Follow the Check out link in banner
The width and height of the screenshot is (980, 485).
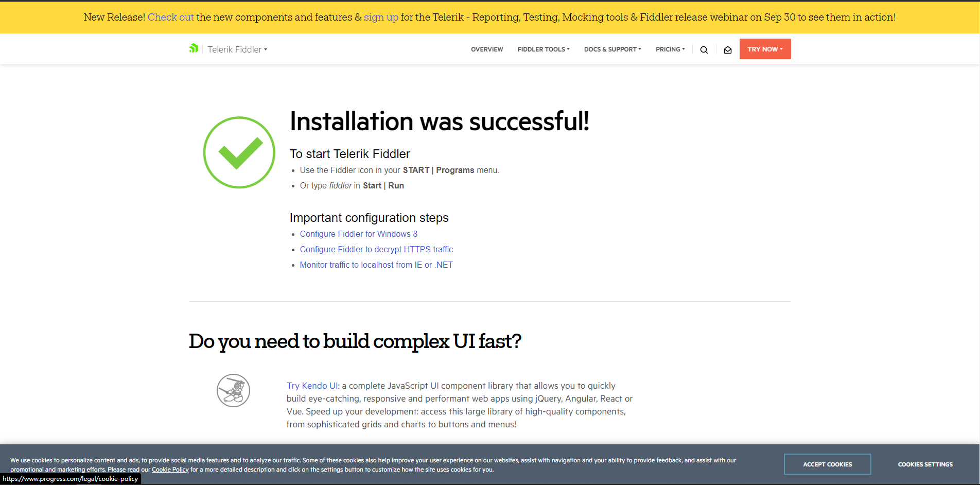click(171, 17)
